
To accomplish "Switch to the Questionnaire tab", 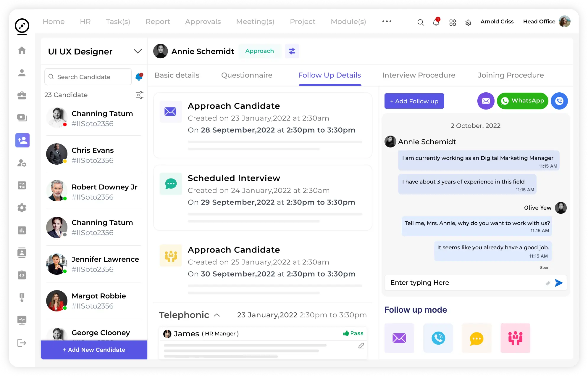I will [x=246, y=75].
